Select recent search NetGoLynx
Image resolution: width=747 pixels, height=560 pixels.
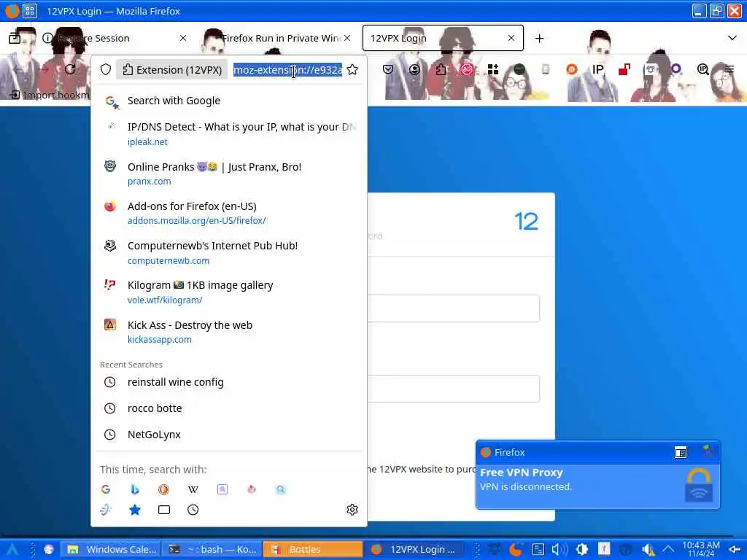[x=228, y=435]
